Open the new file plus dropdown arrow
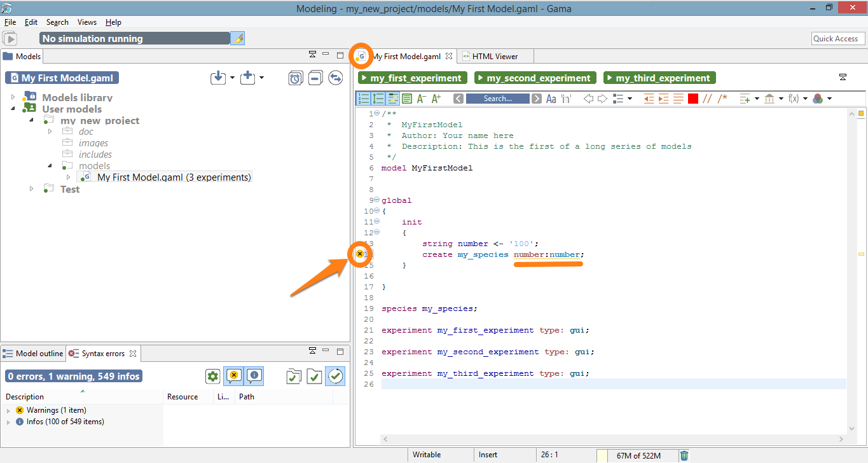This screenshot has width=868, height=463. 261,78
